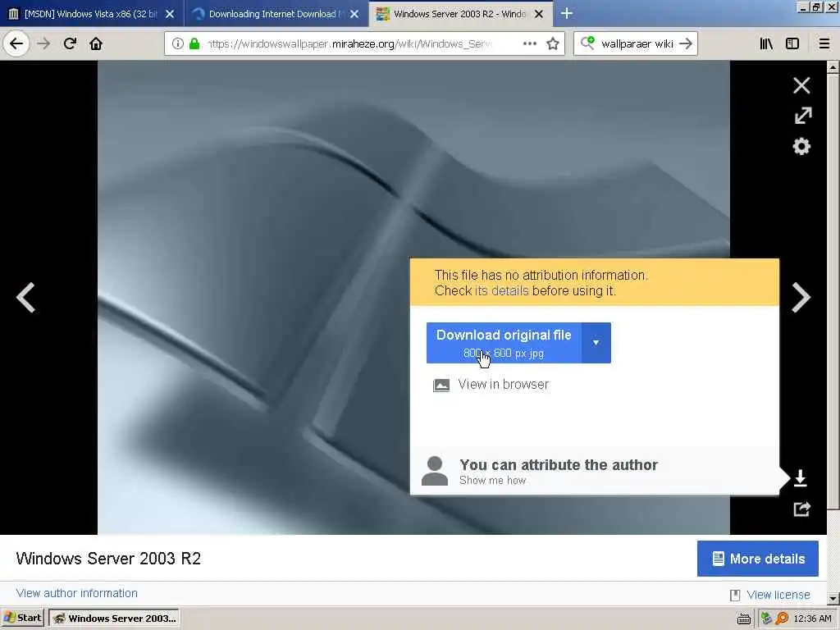Click the keyboard icon in system tray
840x630 pixels.
click(x=743, y=619)
